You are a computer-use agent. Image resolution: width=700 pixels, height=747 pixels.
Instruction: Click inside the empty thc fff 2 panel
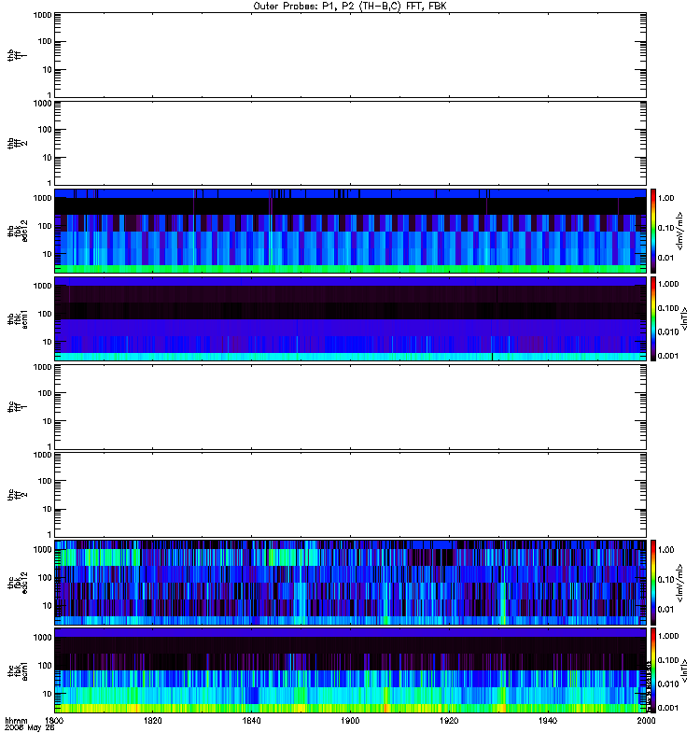click(350, 495)
